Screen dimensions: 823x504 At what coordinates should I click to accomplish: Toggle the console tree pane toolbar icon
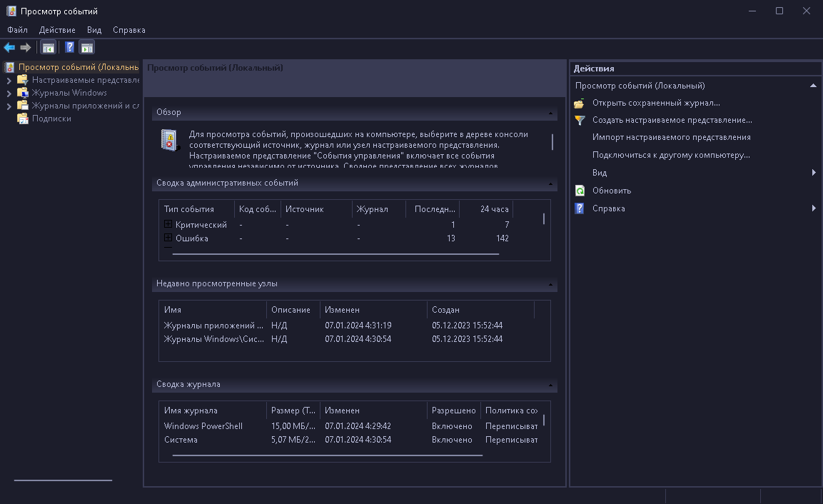[x=49, y=48]
